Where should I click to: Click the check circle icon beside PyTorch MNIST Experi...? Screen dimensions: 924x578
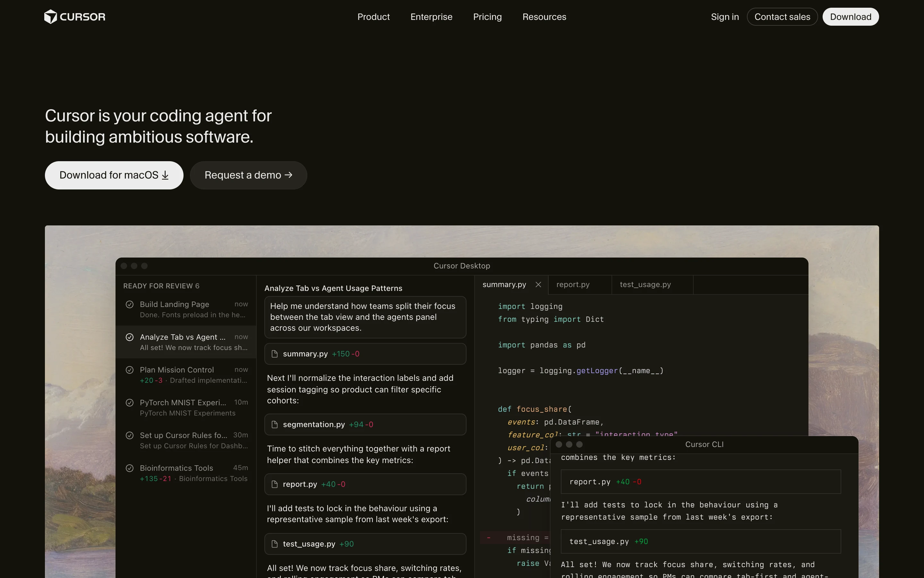(x=130, y=403)
